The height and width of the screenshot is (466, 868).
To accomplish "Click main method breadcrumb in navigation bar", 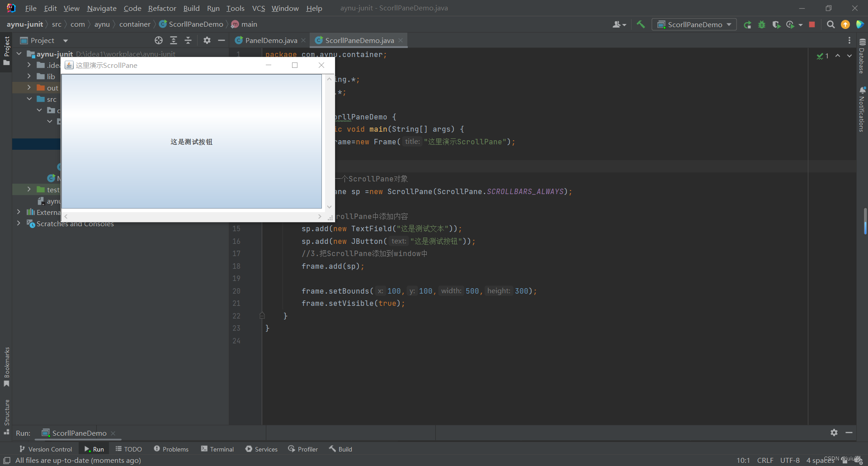I will pyautogui.click(x=244, y=24).
